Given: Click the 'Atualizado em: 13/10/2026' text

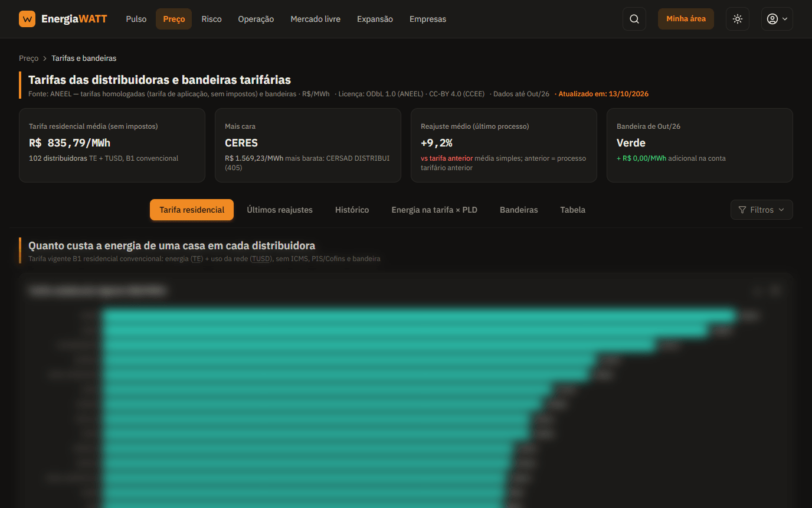Looking at the screenshot, I should [x=603, y=94].
